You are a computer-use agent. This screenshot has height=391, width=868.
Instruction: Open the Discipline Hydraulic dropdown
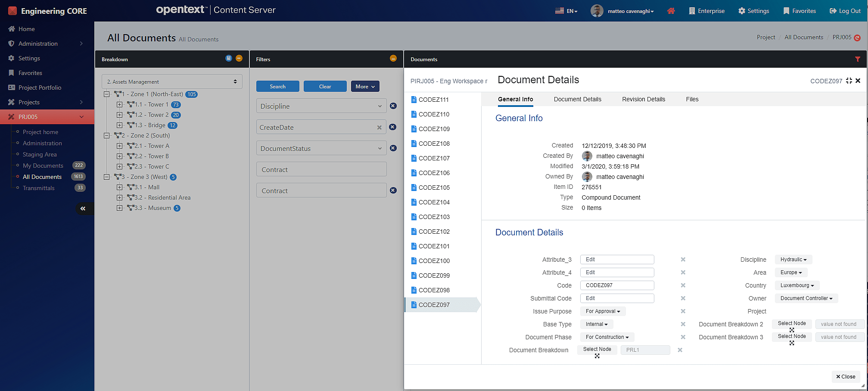[793, 260]
